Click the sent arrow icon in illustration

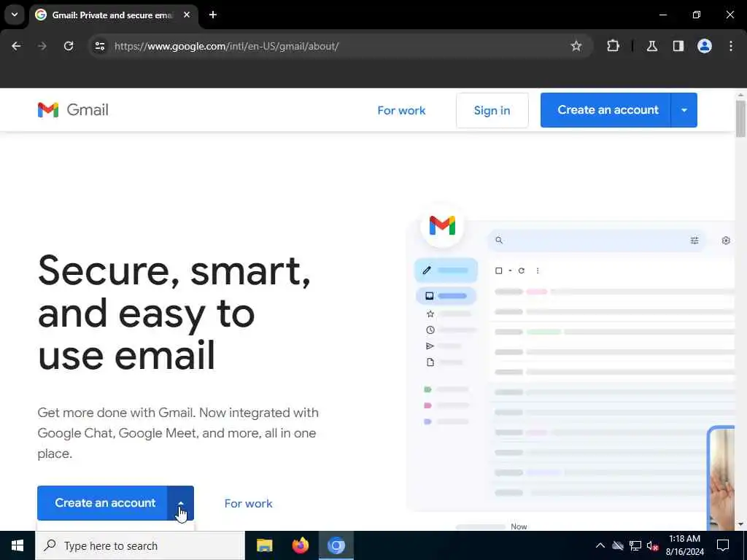click(430, 346)
